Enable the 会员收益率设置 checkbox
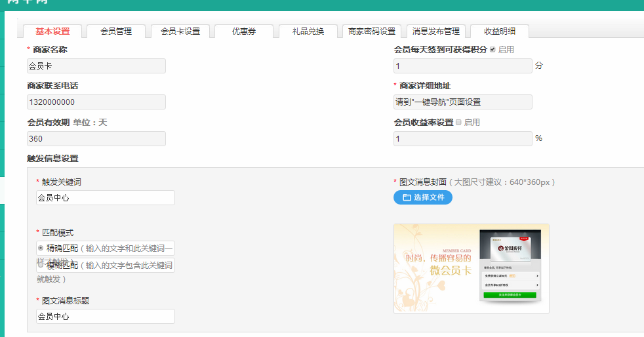This screenshot has height=337, width=644. (458, 122)
